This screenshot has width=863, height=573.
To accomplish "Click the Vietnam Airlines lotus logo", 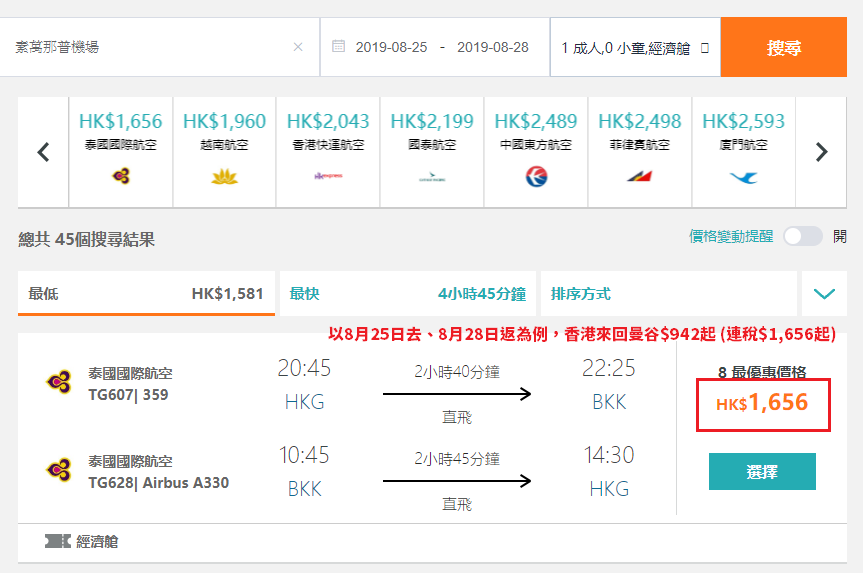I will coord(225,177).
